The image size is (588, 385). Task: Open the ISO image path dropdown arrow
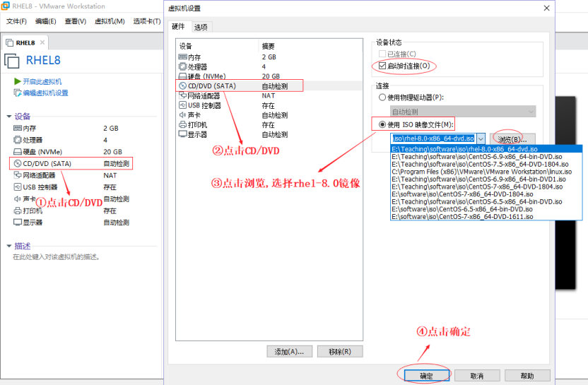[x=481, y=139]
